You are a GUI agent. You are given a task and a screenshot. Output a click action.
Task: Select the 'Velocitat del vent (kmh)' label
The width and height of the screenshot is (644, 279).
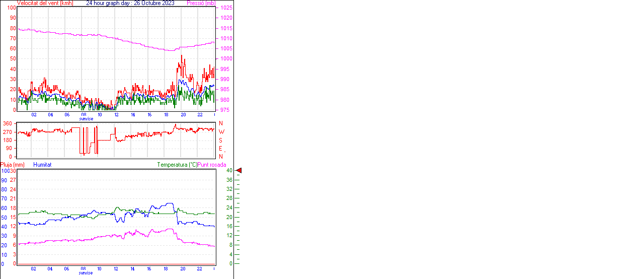45,3
